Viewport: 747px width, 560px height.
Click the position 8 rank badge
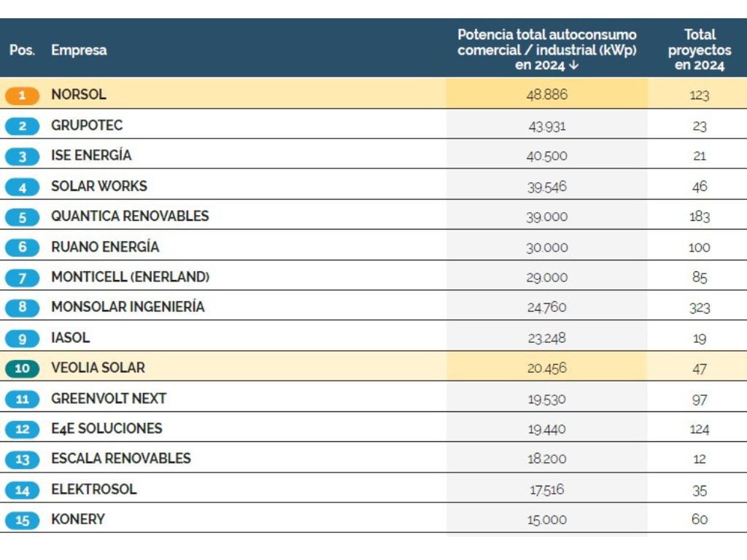23,308
